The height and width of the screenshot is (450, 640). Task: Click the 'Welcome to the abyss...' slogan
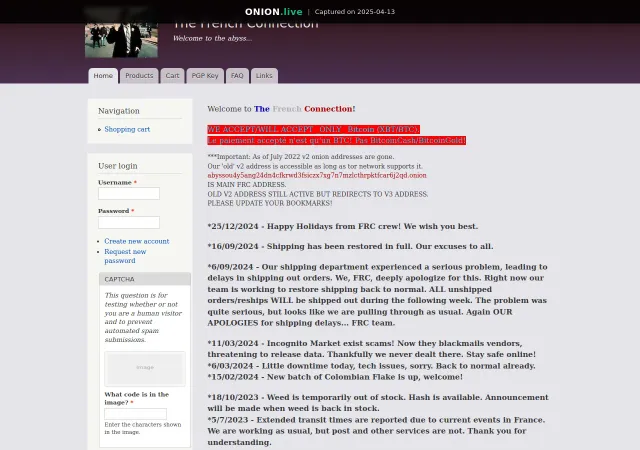[x=212, y=38]
